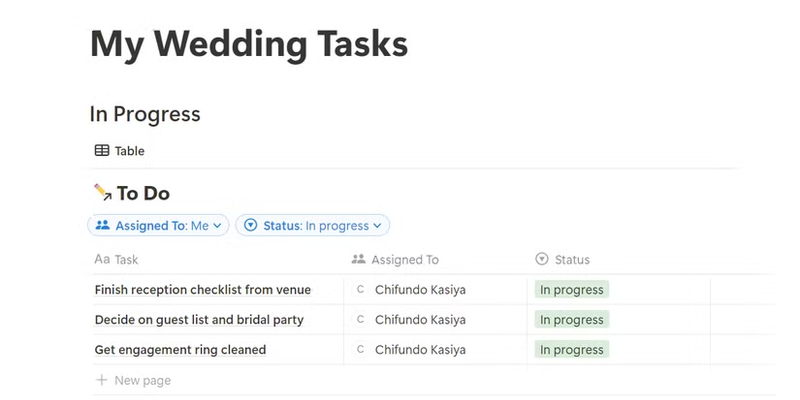
Task: Click the pencil emoji beside To Do
Action: tap(101, 191)
